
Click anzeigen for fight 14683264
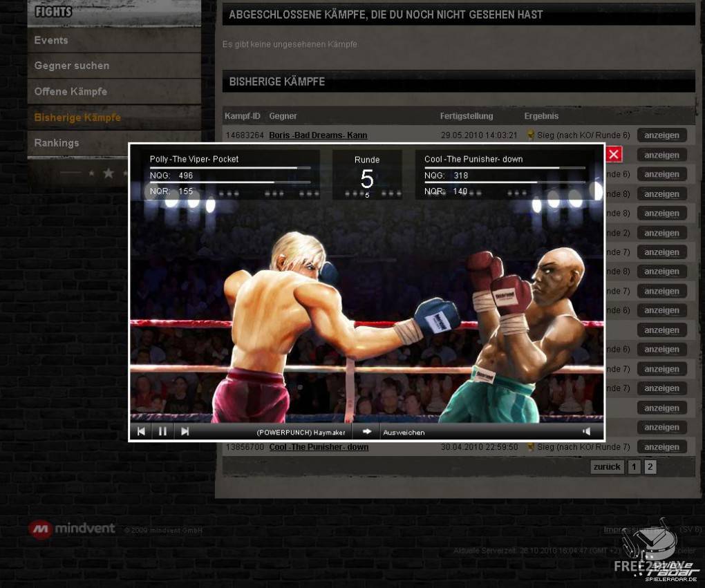pos(661,135)
